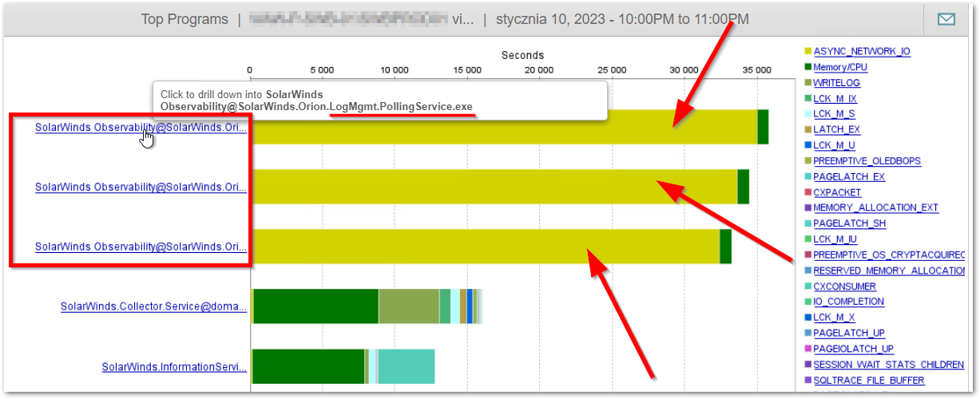The width and height of the screenshot is (980, 399).
Task: Open the CXPACKET wait link
Action: click(837, 192)
